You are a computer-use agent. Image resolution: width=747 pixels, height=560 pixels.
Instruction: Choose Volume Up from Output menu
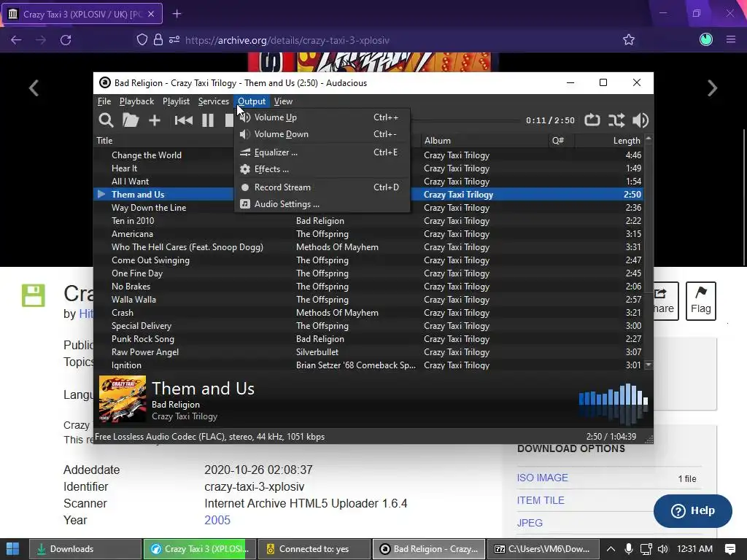(322, 117)
